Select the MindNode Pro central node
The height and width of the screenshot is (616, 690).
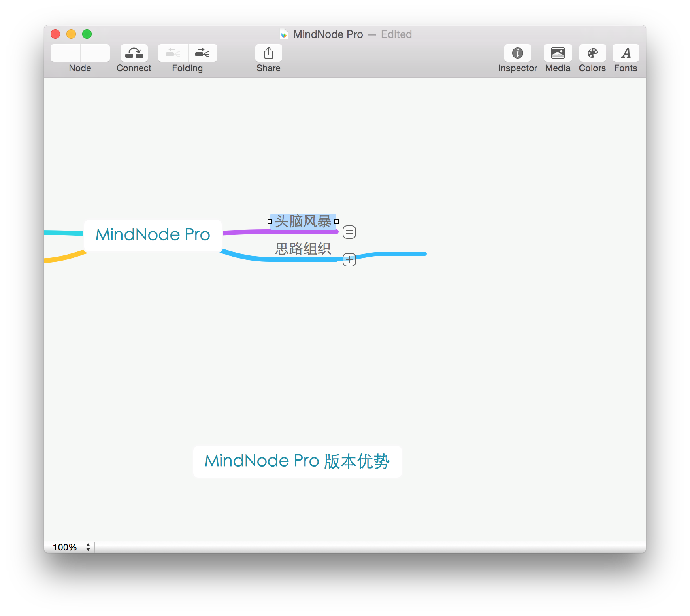pyautogui.click(x=153, y=235)
